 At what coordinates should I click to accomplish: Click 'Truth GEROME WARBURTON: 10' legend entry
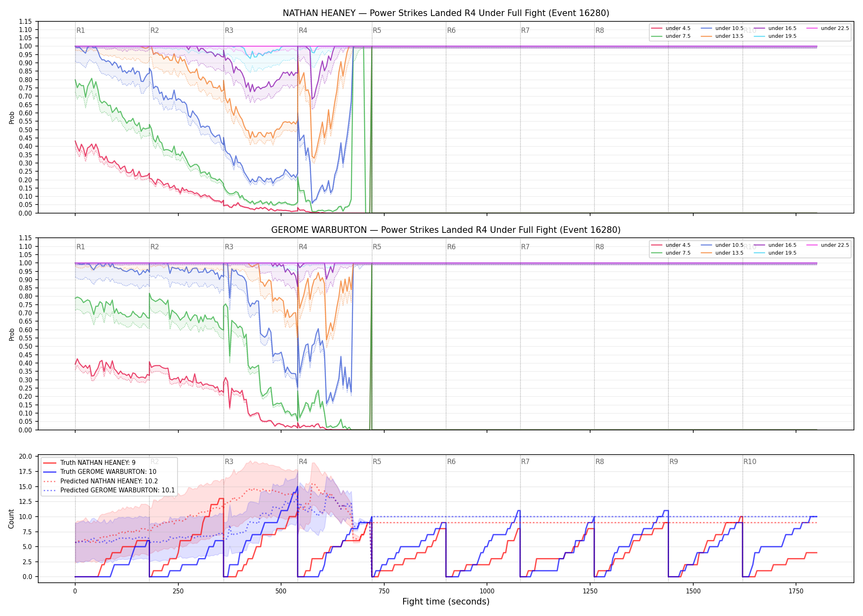tap(100, 472)
